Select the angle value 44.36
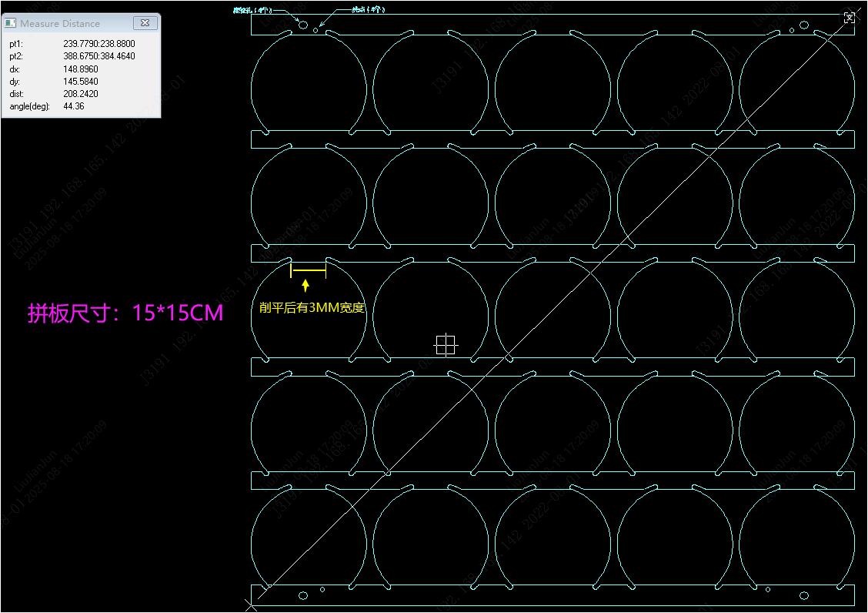Viewport: 868px width, 613px height. 74,106
